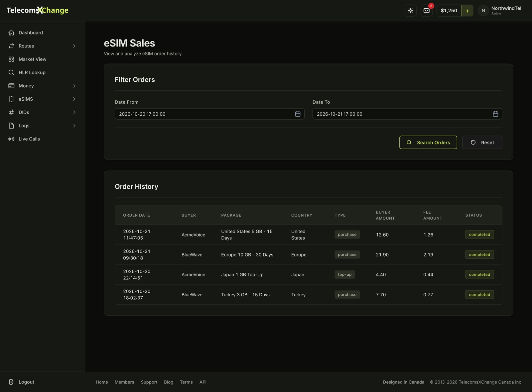This screenshot has height=392, width=532.
Task: Open the Dashboard menu item
Action: pyautogui.click(x=42, y=33)
